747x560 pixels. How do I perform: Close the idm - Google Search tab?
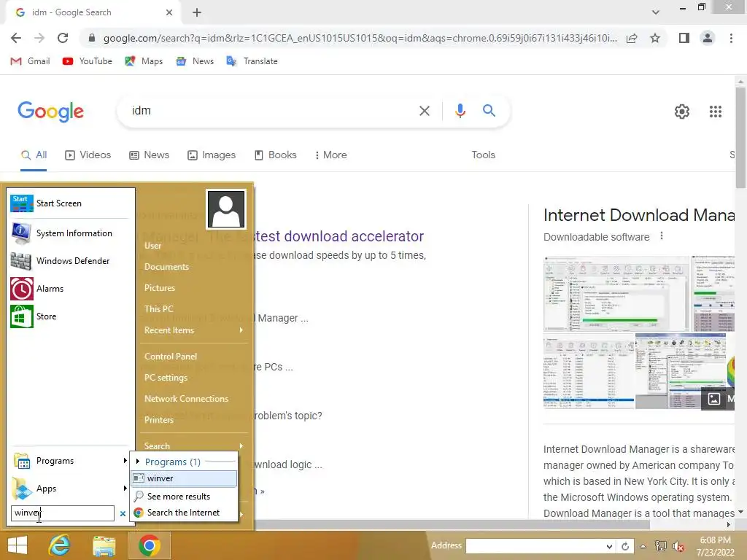[x=169, y=12]
